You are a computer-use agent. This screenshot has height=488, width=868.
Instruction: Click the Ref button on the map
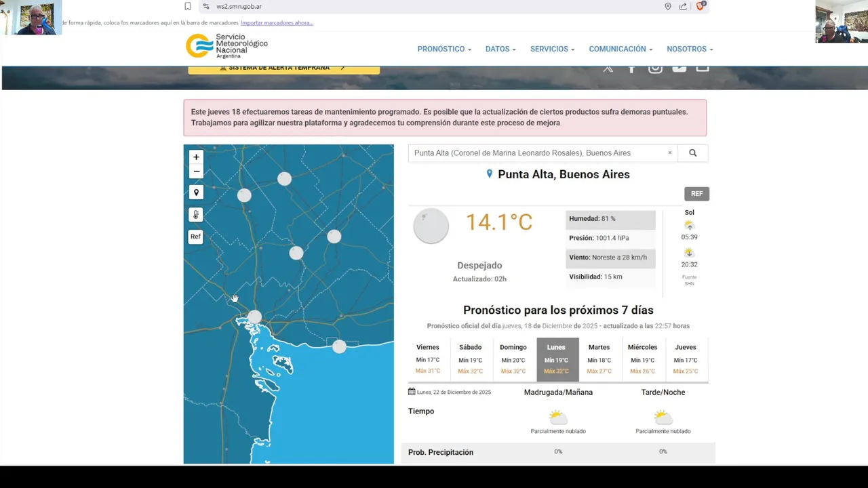(196, 237)
